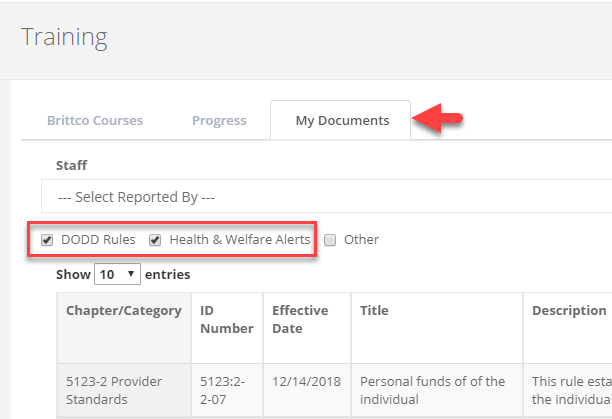Expand the Select Reported By dropdown
Screen dimensions: 612x419
point(326,197)
